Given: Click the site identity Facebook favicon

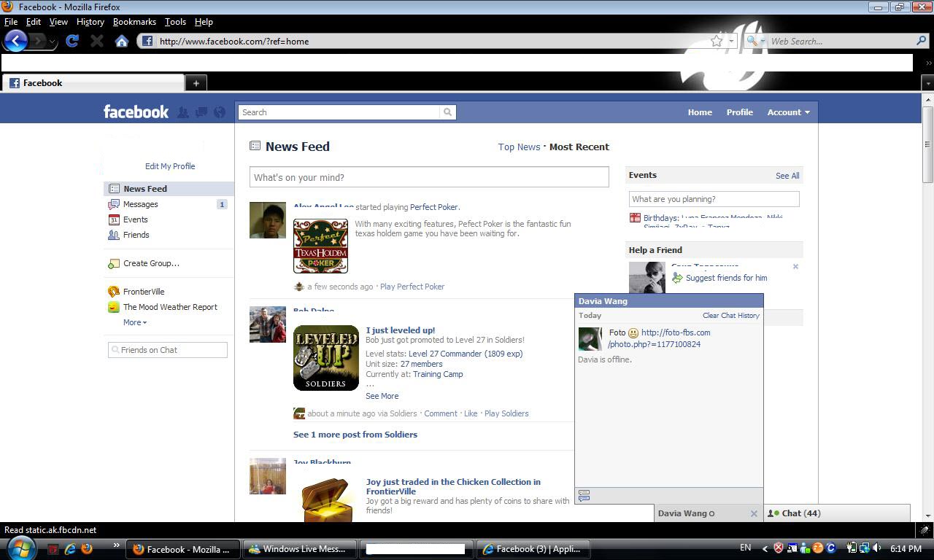Looking at the screenshot, I should pos(147,41).
